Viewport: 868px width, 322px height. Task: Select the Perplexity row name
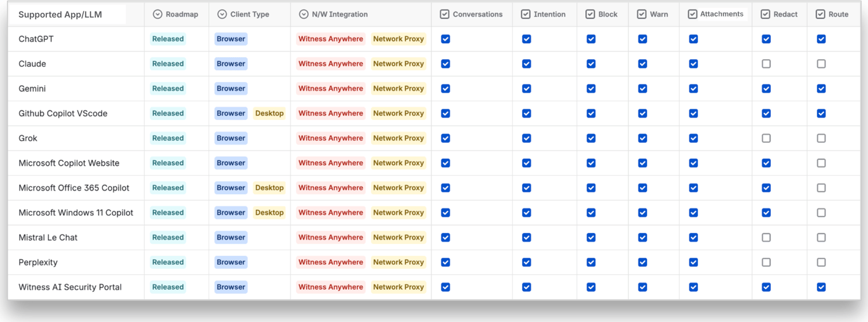(38, 262)
